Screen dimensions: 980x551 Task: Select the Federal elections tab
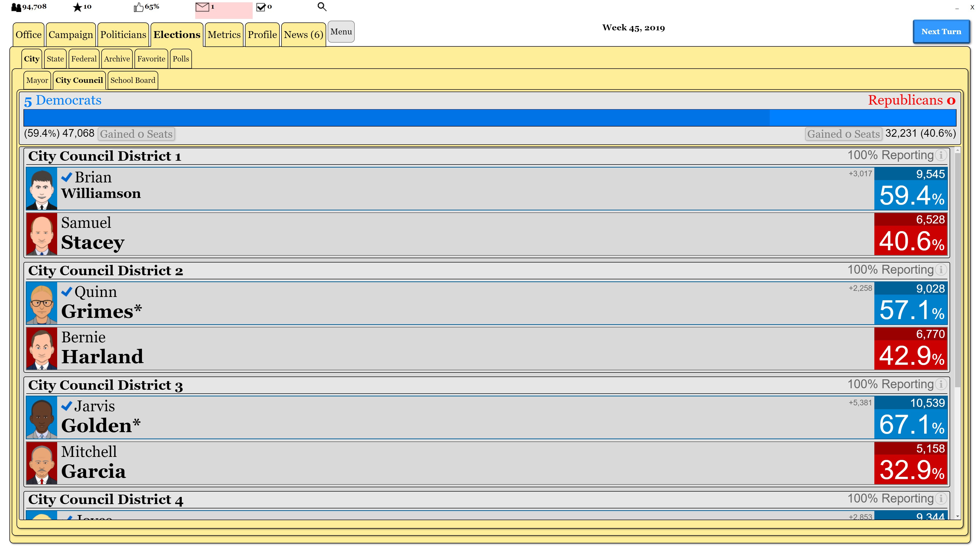pyautogui.click(x=84, y=59)
